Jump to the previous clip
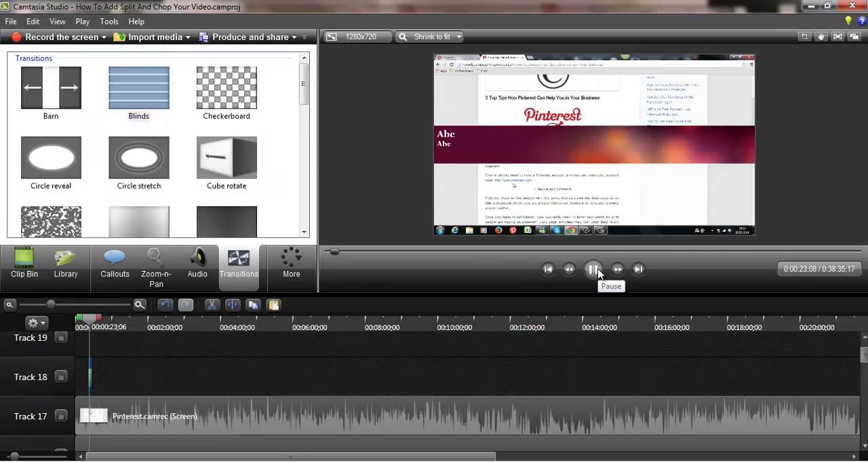868x462 pixels. click(x=548, y=270)
